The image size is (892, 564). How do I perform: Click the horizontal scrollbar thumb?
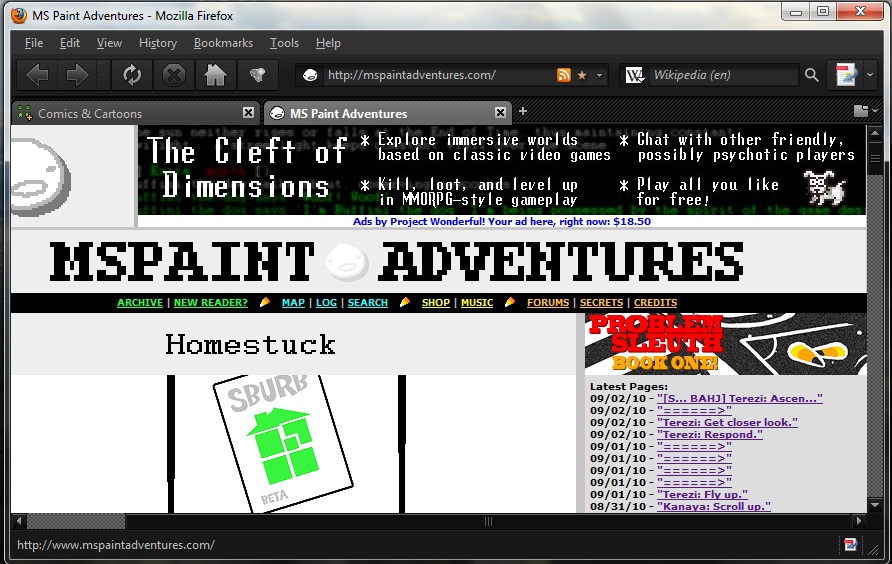(x=486, y=521)
